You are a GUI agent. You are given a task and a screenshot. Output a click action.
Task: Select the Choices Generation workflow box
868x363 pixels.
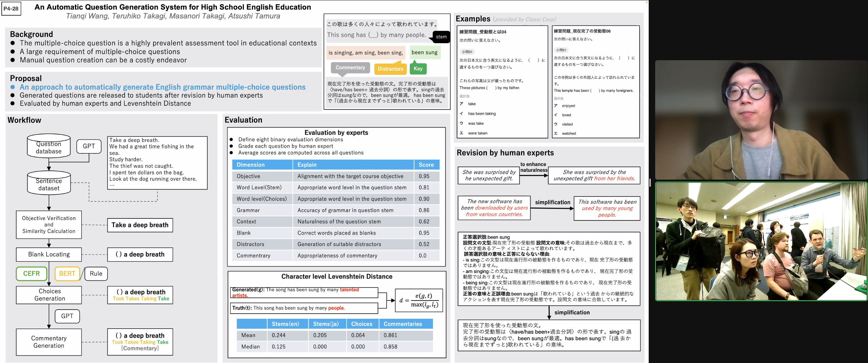[48, 295]
